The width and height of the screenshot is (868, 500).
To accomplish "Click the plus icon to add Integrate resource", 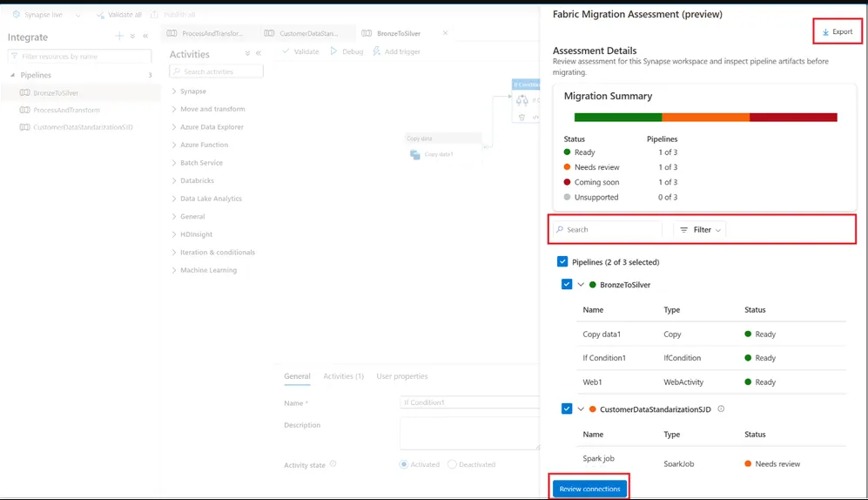I will pos(119,36).
